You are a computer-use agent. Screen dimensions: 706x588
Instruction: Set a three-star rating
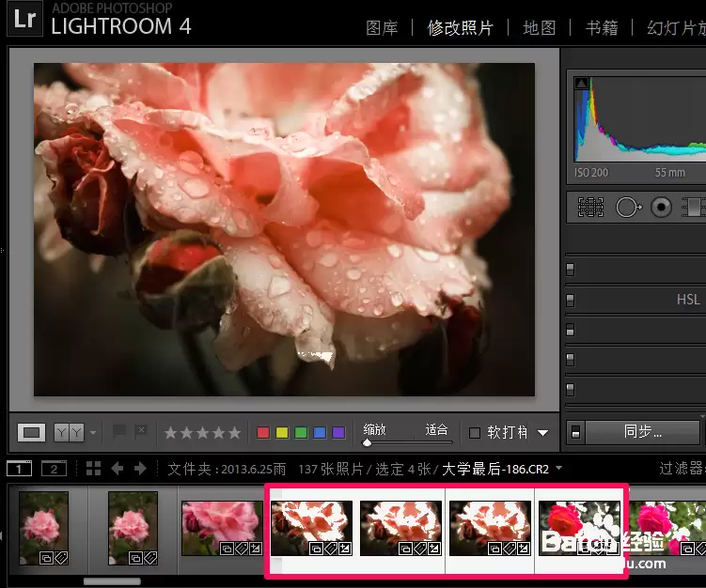point(203,433)
